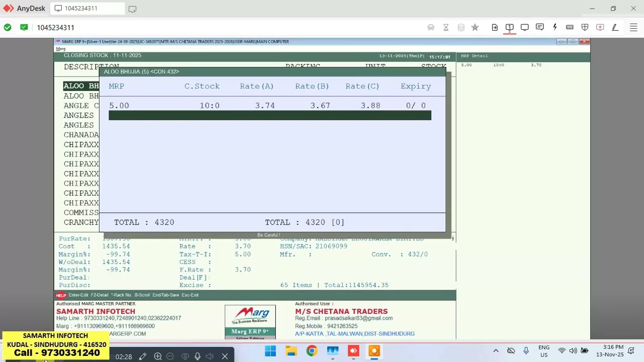Click the red HELP button
This screenshot has width=644, height=362.
[61, 295]
